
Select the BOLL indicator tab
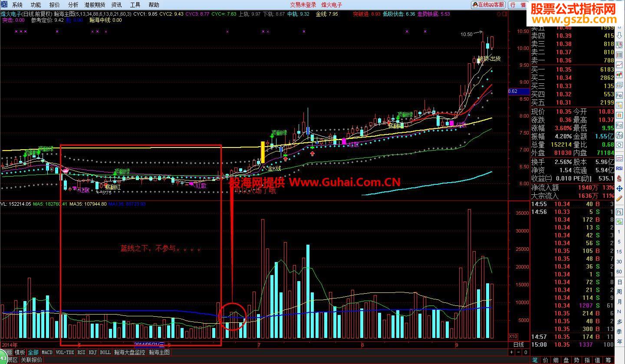coord(105,352)
